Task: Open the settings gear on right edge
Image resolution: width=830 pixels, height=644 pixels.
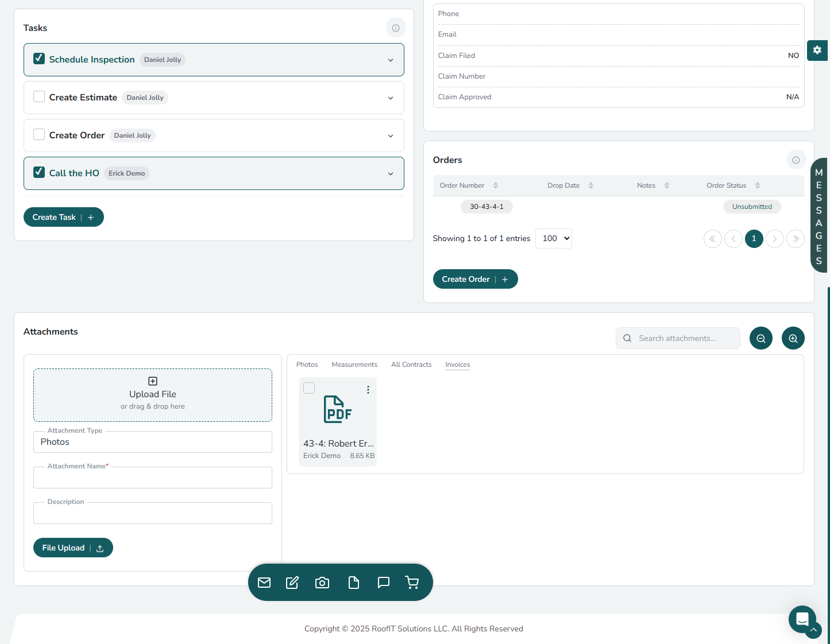Action: 817,50
